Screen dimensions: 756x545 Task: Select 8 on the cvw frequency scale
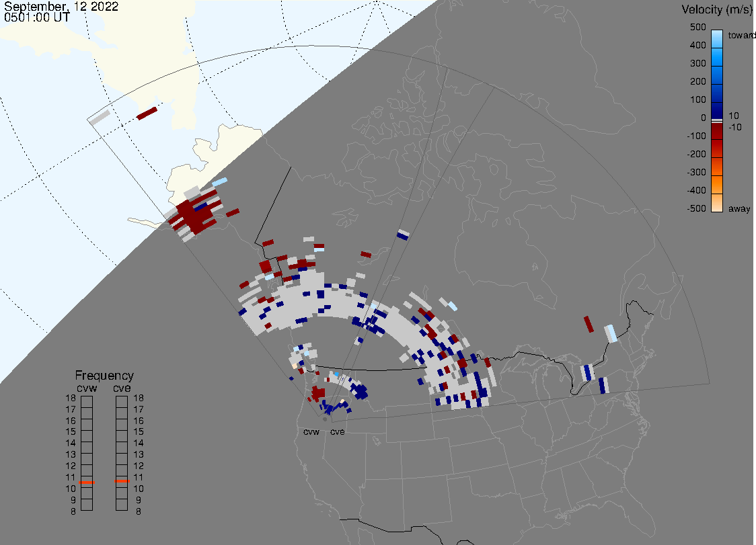tap(73, 511)
